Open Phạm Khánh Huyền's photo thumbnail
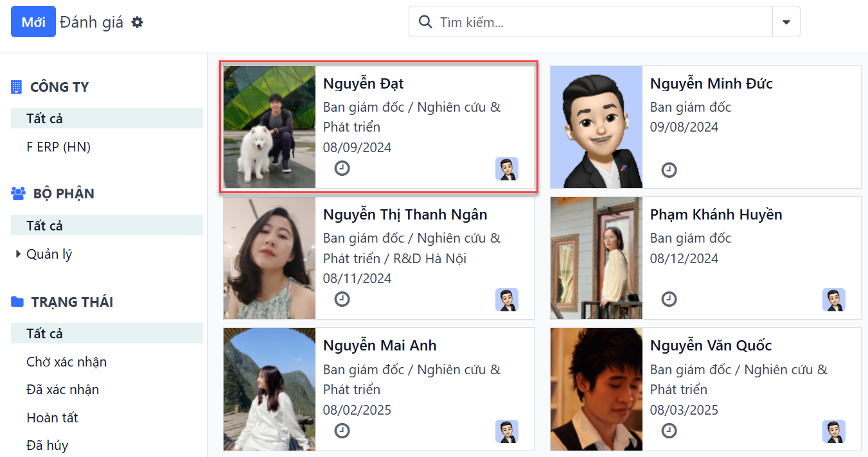 (x=596, y=258)
